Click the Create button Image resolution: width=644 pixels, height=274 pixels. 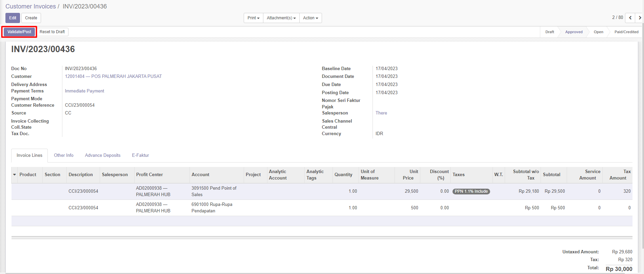(31, 18)
